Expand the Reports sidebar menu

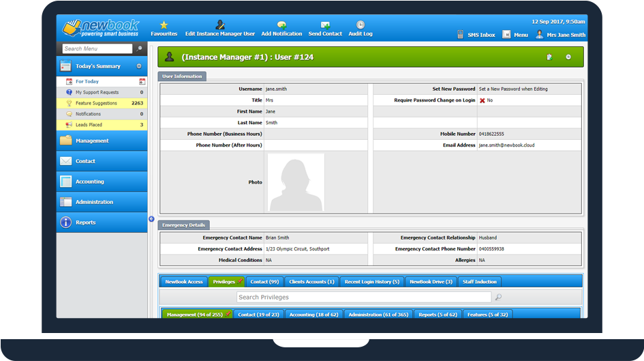(102, 222)
